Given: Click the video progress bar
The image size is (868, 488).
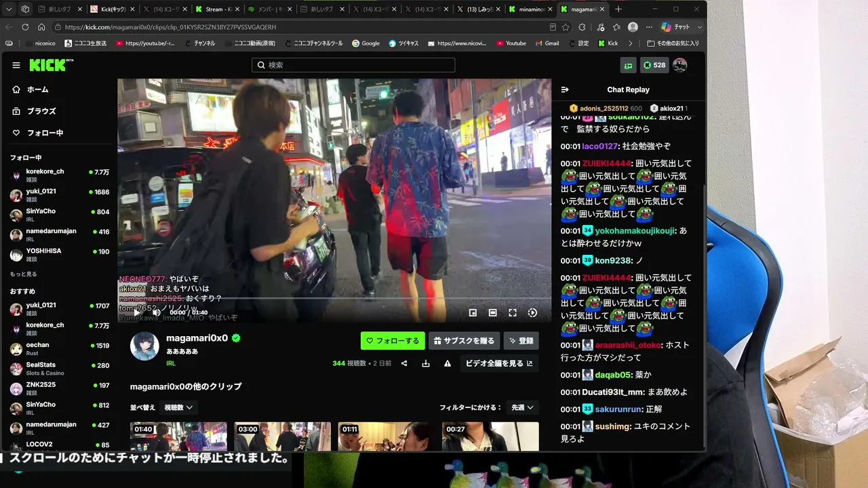Looking at the screenshot, I should coord(334,298).
